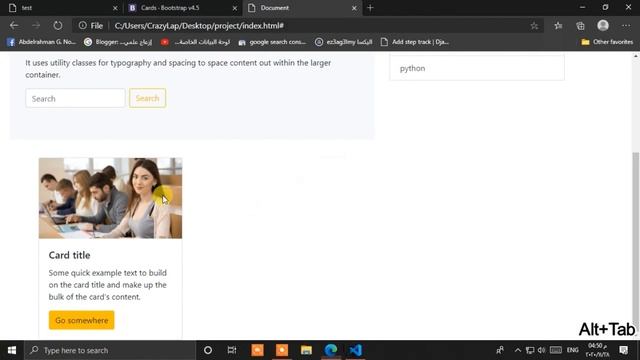Click the paragraph text about utility classes
640x360 pixels.
[x=178, y=69]
